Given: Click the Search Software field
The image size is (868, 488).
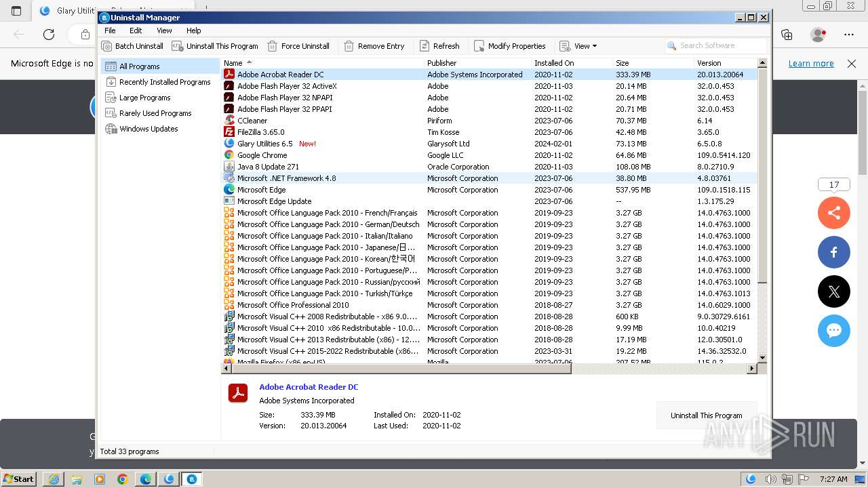Looking at the screenshot, I should (x=715, y=45).
